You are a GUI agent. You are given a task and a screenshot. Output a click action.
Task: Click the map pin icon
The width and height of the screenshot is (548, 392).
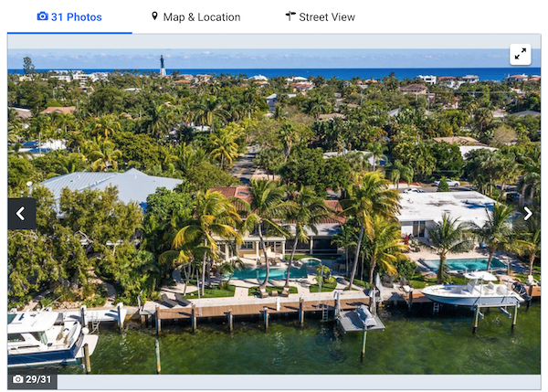154,16
